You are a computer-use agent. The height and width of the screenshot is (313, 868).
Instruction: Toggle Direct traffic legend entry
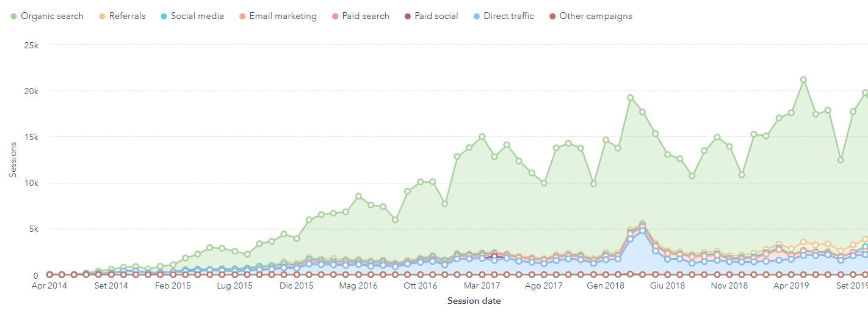[508, 17]
